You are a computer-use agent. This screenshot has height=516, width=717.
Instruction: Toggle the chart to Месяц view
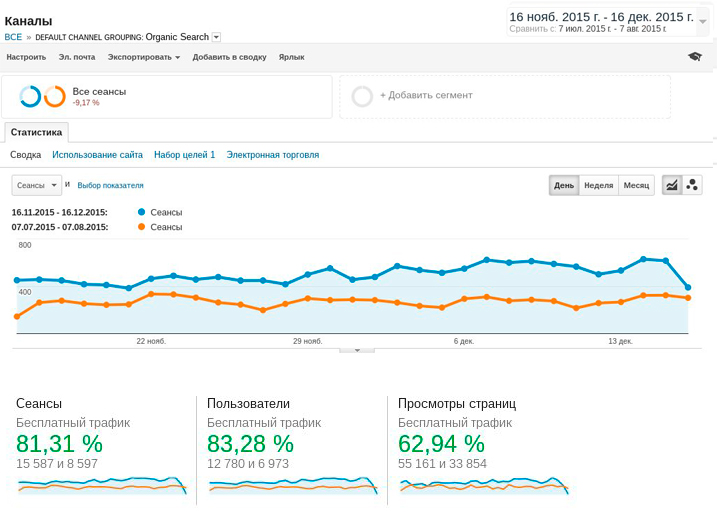(x=635, y=185)
